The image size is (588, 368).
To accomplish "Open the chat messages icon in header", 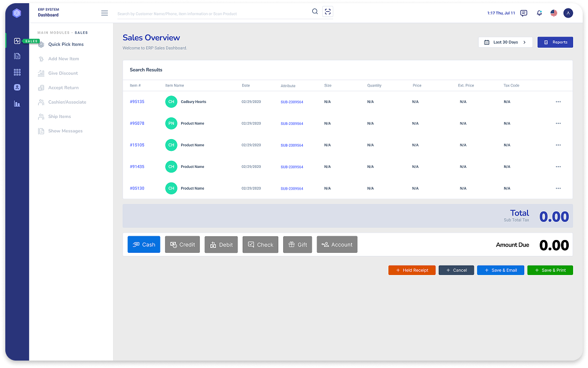I will tap(524, 13).
